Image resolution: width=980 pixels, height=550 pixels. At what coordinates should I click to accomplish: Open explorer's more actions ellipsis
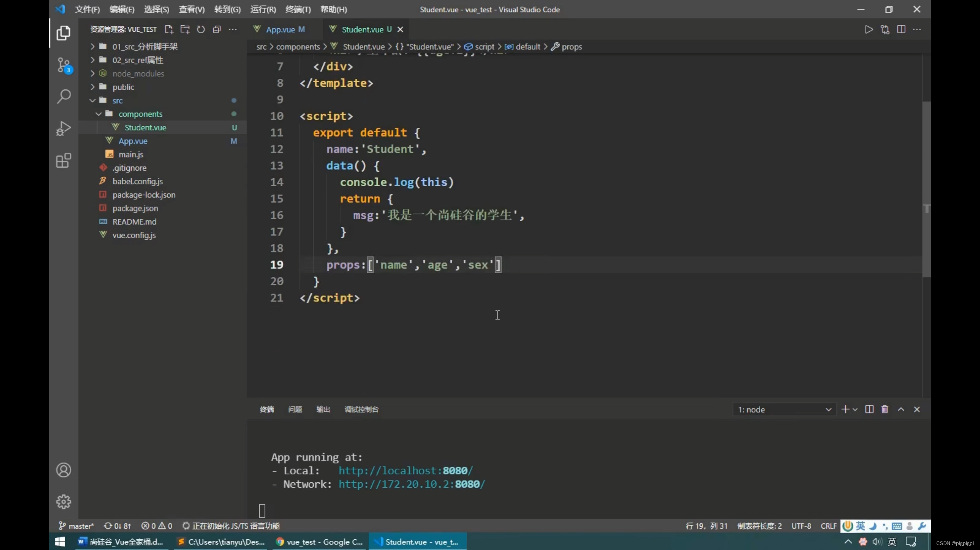point(233,29)
